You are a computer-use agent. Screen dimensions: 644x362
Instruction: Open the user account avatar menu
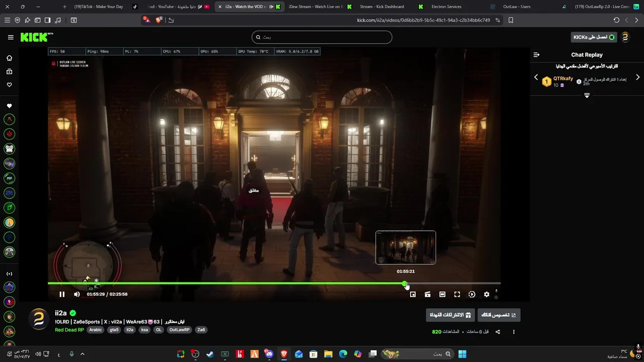[625, 37]
